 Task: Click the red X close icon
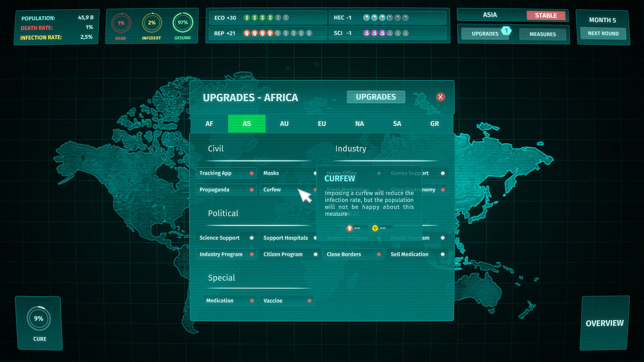[440, 97]
